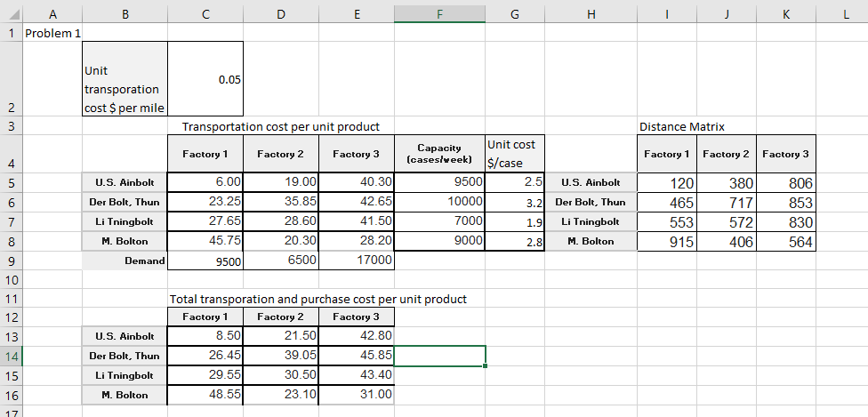Select distance cell 120

(x=666, y=182)
